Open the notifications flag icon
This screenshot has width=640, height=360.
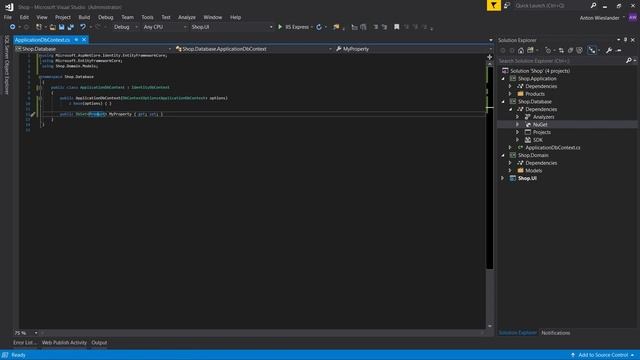pos(493,5)
